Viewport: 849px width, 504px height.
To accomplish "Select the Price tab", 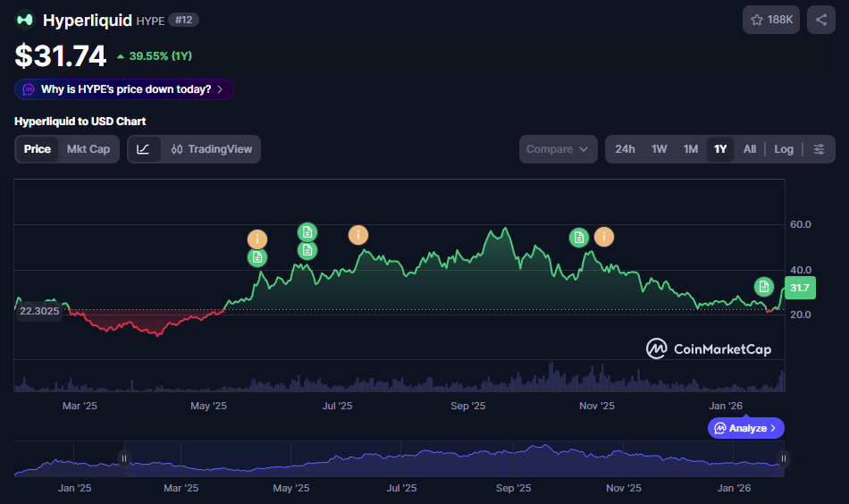I will [x=38, y=149].
